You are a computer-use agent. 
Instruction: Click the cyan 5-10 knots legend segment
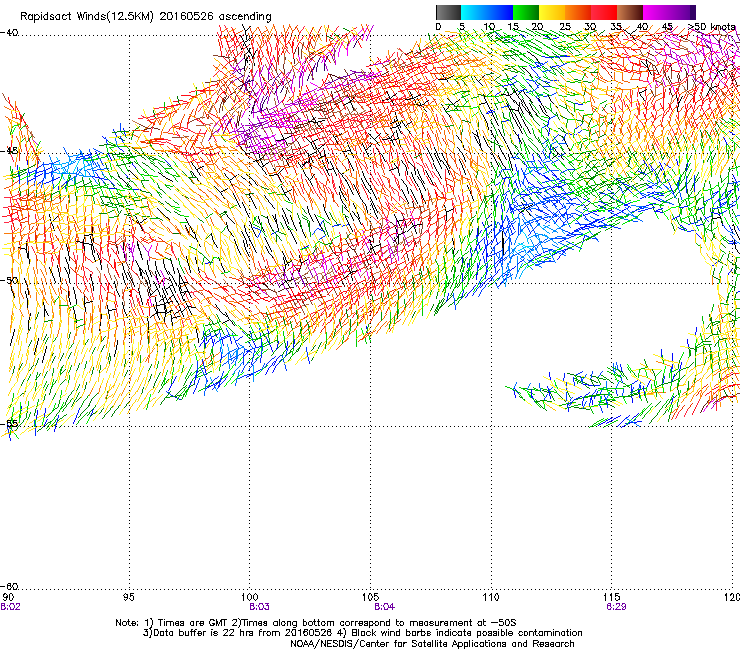coord(474,12)
